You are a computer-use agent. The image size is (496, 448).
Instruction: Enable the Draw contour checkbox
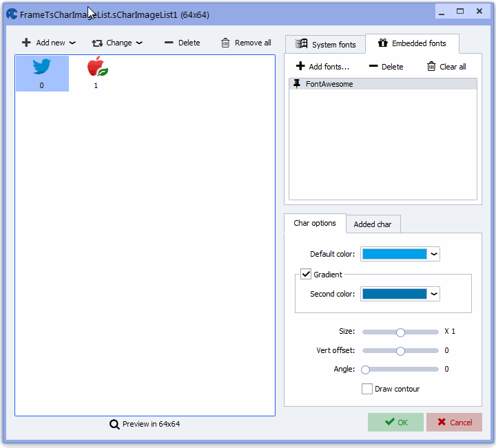pyautogui.click(x=367, y=389)
